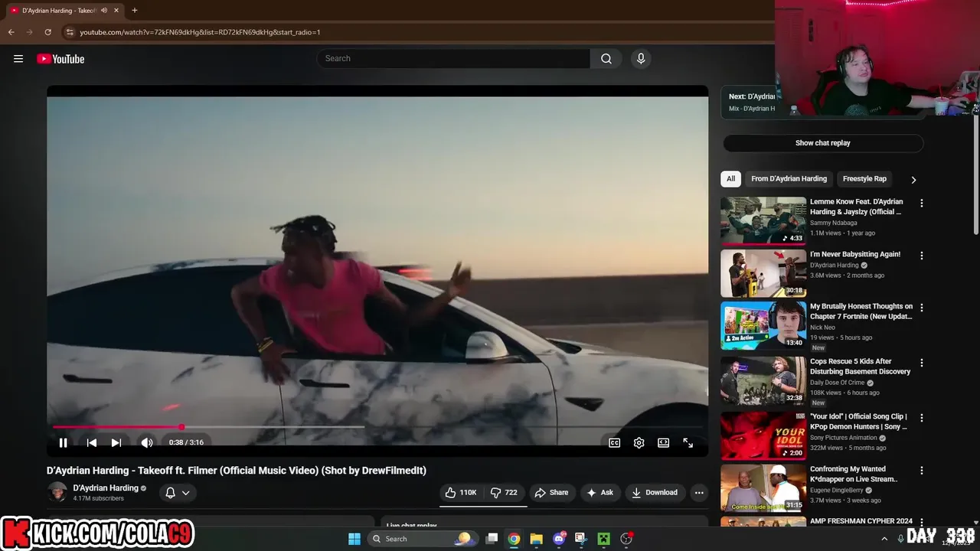Image resolution: width=980 pixels, height=551 pixels.
Task: Mute tab via speaker icon on tab
Action: tap(104, 11)
